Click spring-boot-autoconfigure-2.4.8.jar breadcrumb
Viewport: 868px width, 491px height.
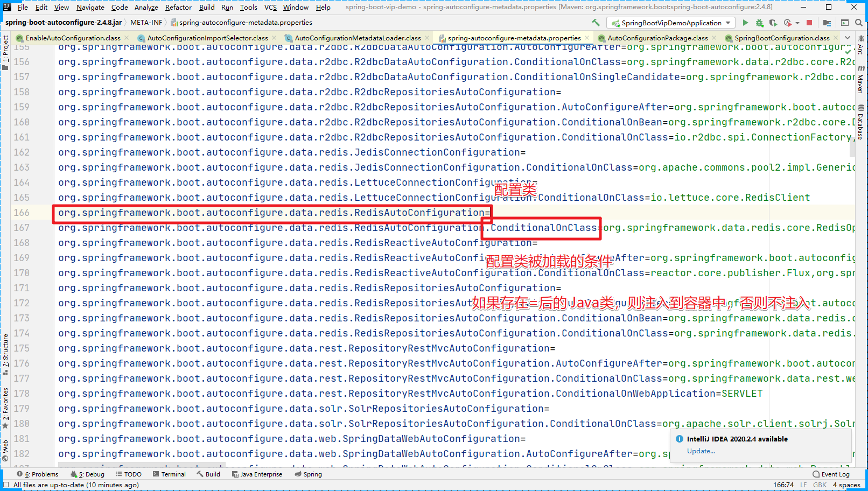(x=64, y=23)
